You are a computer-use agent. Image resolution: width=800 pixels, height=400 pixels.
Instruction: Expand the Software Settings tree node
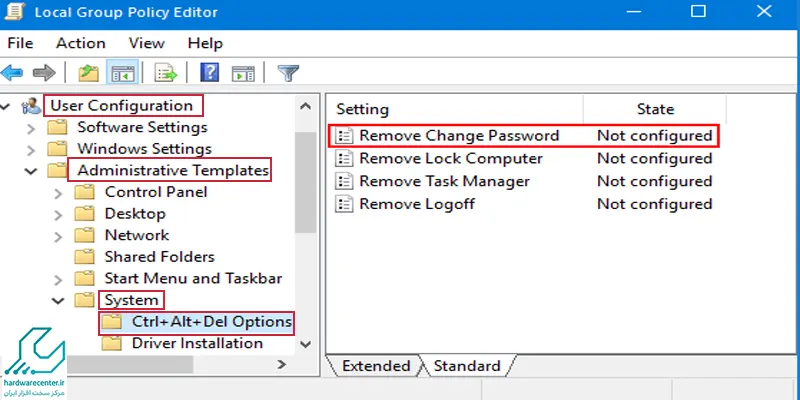point(31,128)
